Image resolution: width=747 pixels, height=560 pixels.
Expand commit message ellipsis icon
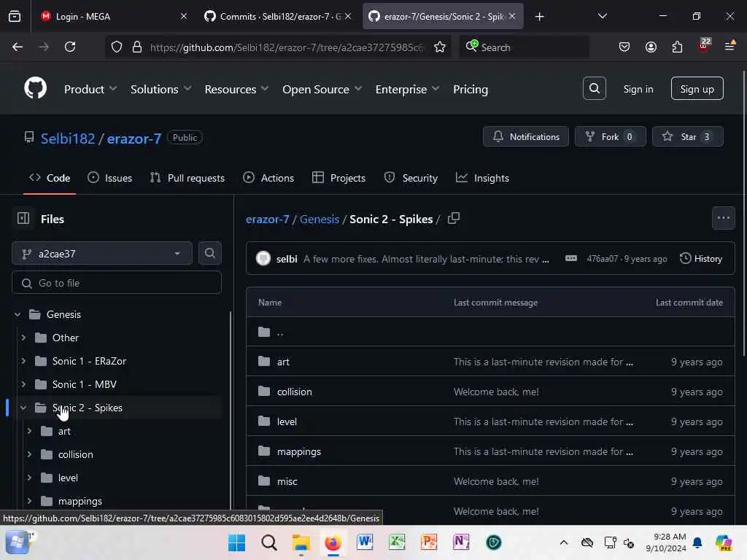(570, 258)
